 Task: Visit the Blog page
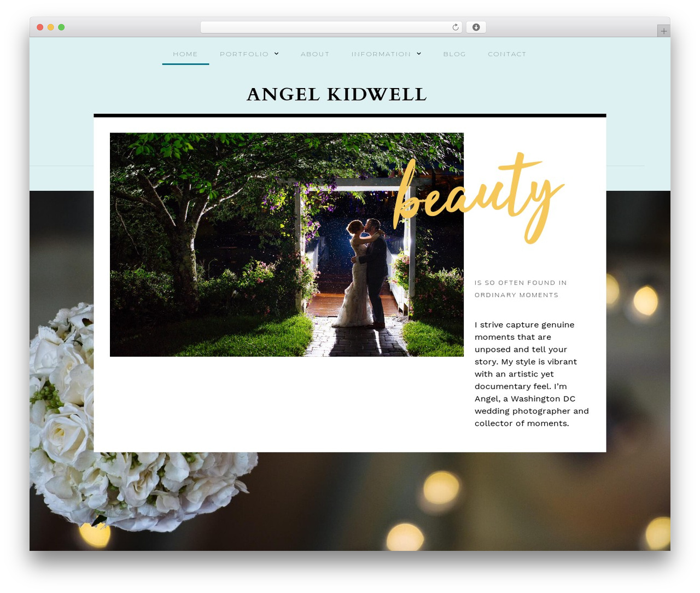(454, 54)
